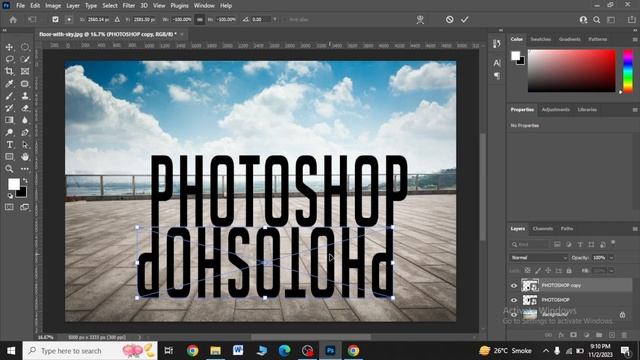Open the Image menu
The width and height of the screenshot is (640, 360).
click(x=53, y=6)
